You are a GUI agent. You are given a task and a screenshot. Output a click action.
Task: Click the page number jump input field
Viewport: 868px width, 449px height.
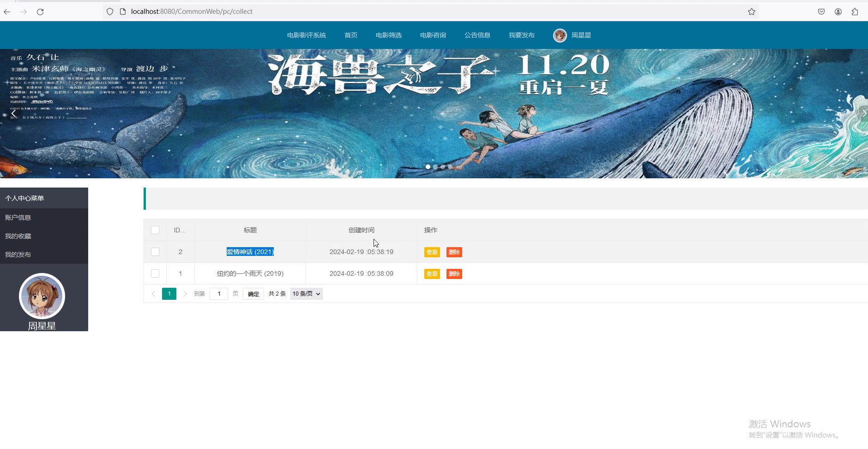click(x=219, y=294)
